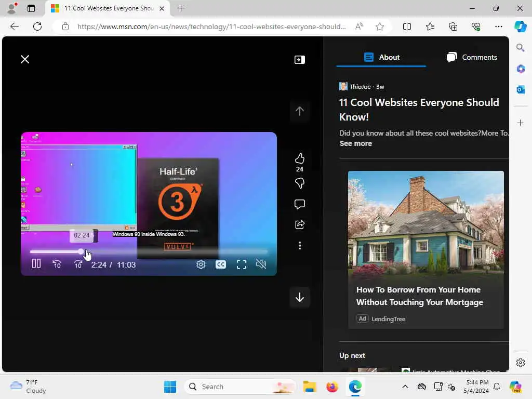Open notification center bell
This screenshot has width=532, height=399.
(497, 387)
